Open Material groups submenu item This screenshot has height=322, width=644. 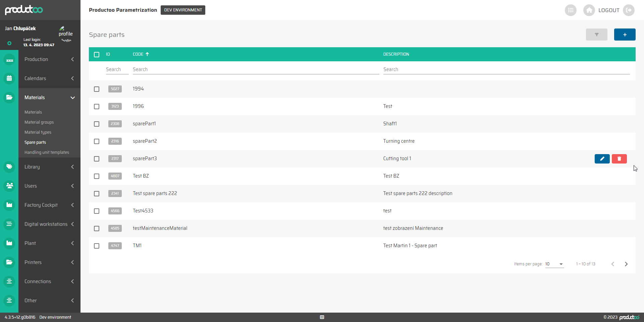coord(39,122)
